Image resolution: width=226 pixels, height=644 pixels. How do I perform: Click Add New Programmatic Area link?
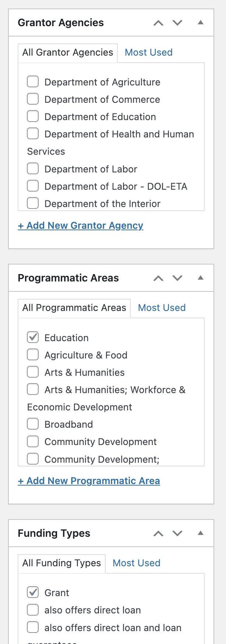pyautogui.click(x=89, y=481)
